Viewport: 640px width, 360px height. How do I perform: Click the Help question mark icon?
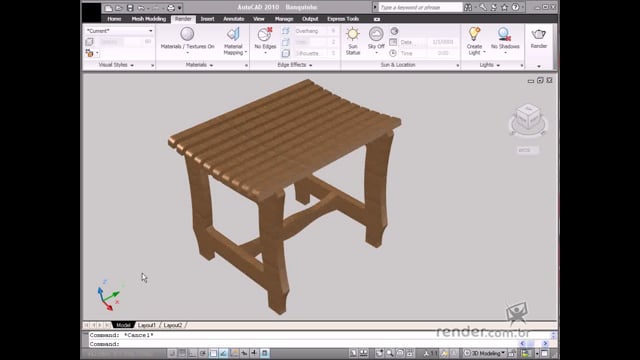pos(516,7)
